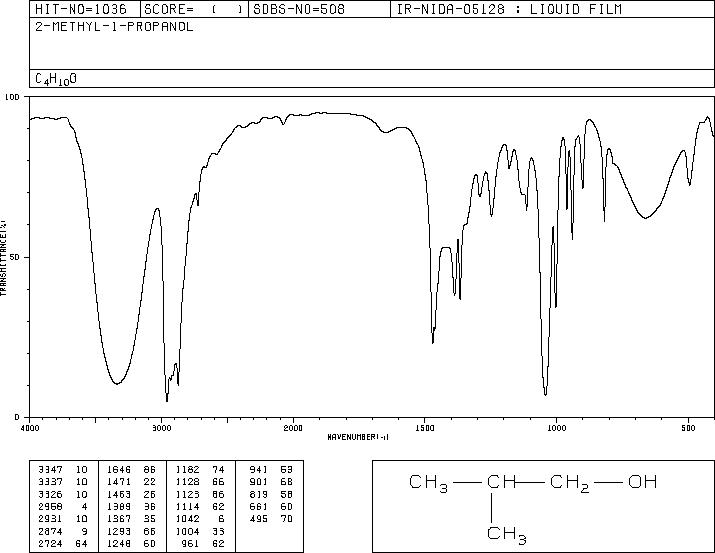Select the peak table entry 2724
Viewport: 715px width, 553px height.
(x=51, y=543)
